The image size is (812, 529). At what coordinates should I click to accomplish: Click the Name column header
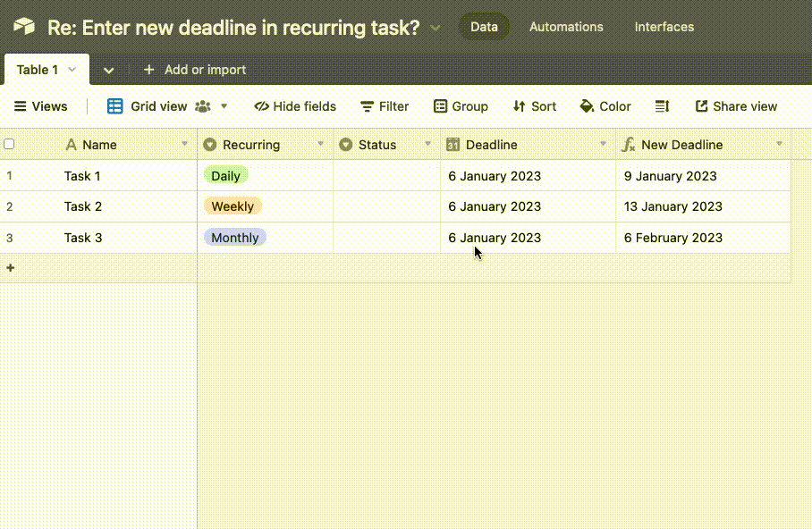[x=98, y=145]
